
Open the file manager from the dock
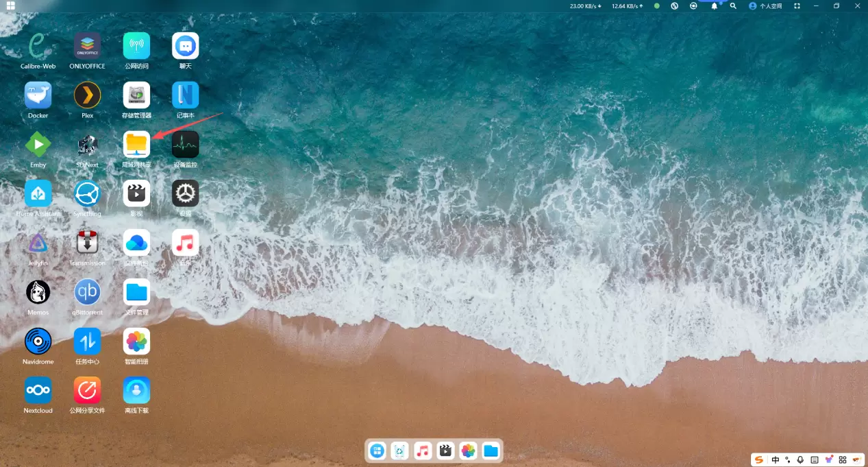coord(491,451)
